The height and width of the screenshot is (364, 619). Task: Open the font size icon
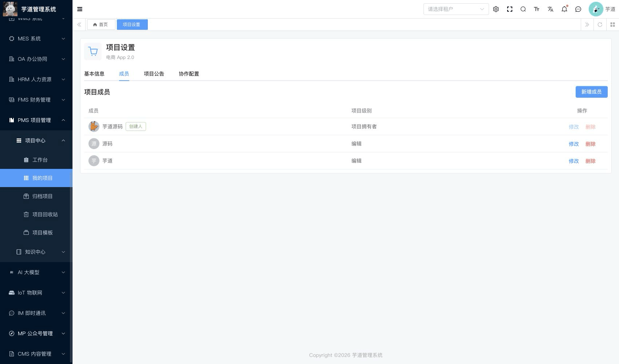(537, 9)
